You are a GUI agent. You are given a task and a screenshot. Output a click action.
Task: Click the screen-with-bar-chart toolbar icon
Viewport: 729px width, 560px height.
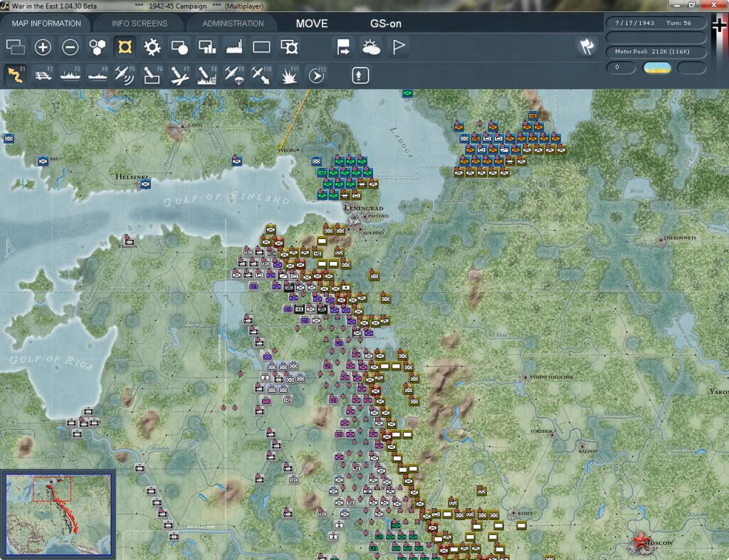pos(207,47)
